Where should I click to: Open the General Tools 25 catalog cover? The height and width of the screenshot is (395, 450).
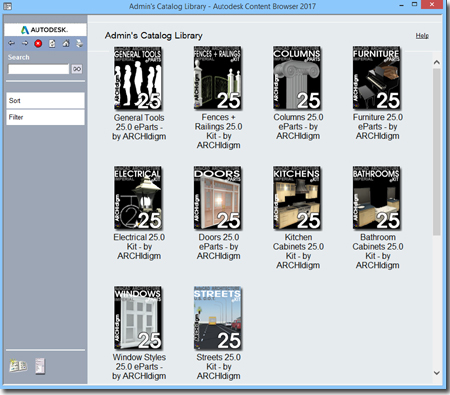pos(138,78)
